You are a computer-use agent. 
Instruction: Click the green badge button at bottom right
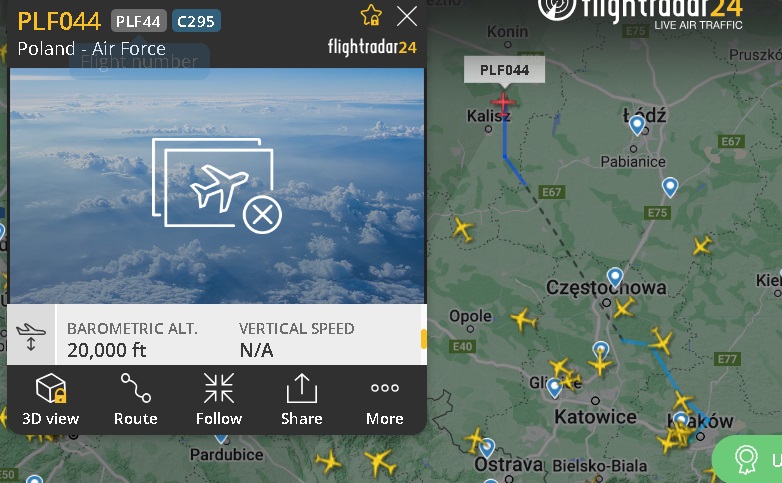[747, 459]
